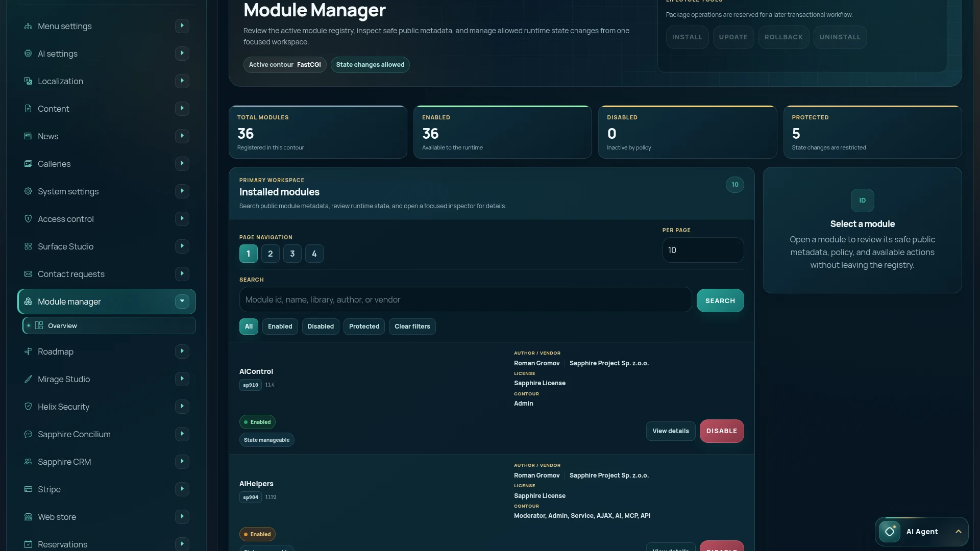Click the Localization sidebar icon
The height and width of the screenshot is (551, 980).
pos(28,81)
